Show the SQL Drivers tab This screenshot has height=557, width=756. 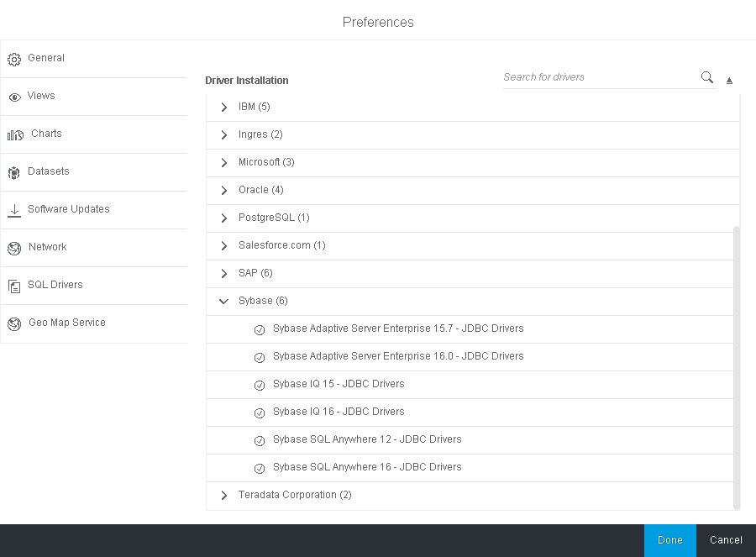(94, 286)
